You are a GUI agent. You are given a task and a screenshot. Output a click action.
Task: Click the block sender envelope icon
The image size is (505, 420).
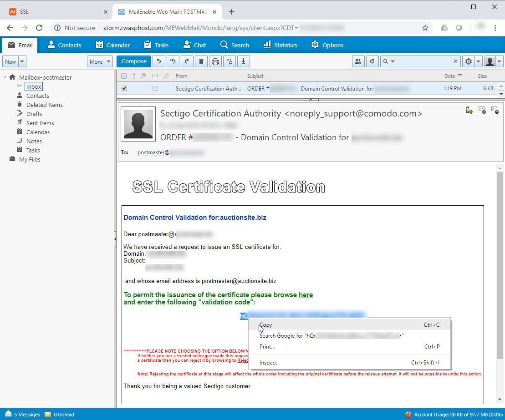tap(495, 110)
